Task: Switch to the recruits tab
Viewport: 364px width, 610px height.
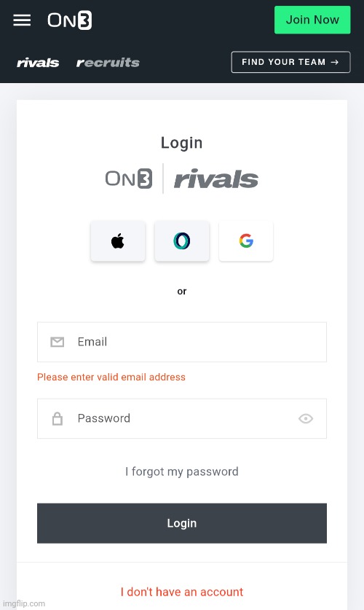Action: click(108, 63)
